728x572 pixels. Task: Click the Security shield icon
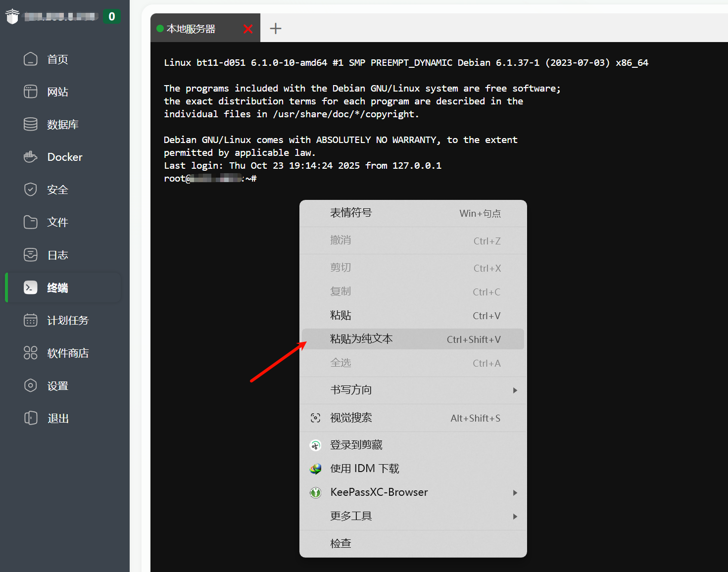coord(31,190)
